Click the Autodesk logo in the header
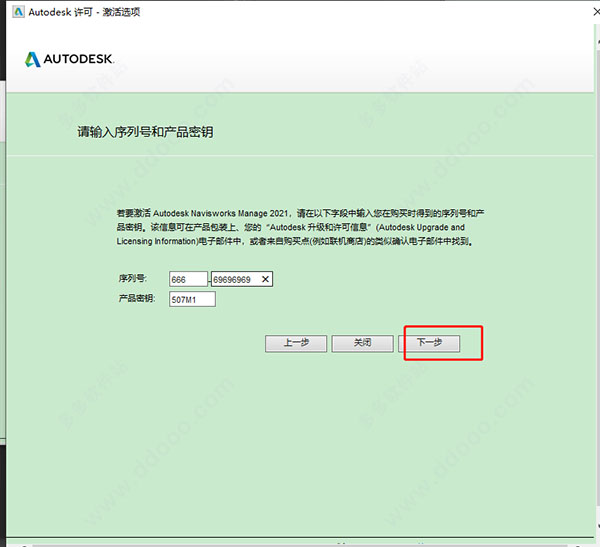 click(x=69, y=59)
